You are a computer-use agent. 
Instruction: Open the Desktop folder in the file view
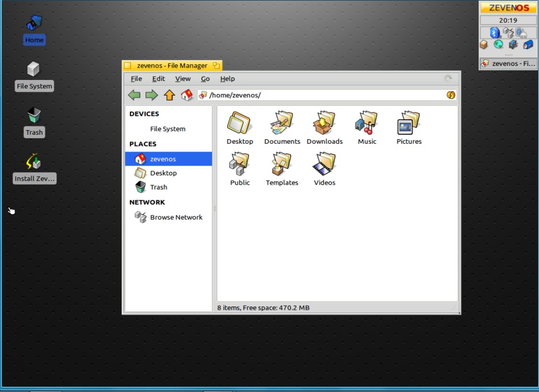point(240,128)
